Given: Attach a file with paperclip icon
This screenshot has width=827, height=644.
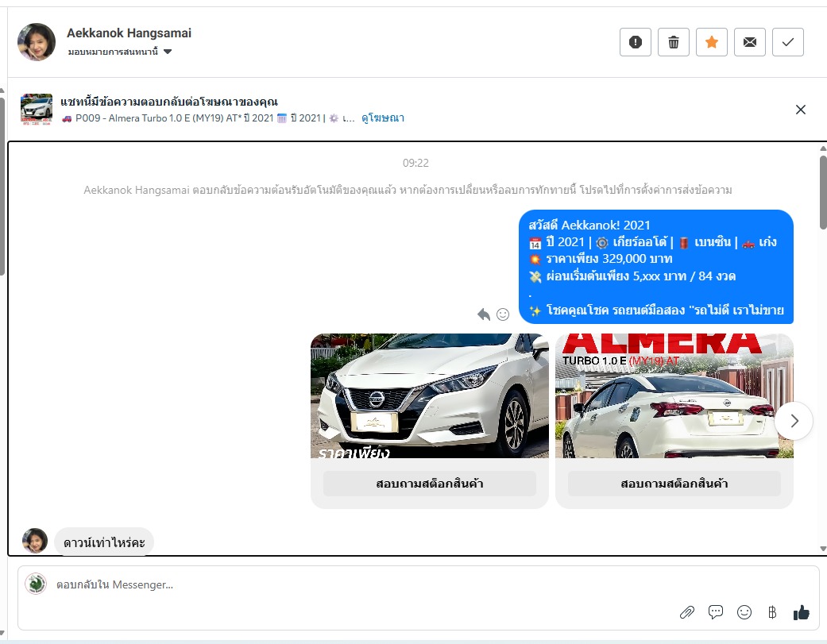Looking at the screenshot, I should (686, 612).
